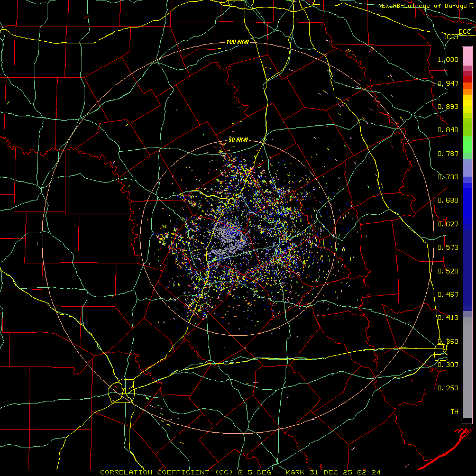Image resolution: width=476 pixels, height=476 pixels.
Task: Click the CORRELATION COEFFICIENT (CC) caption text
Action: coord(167,472)
